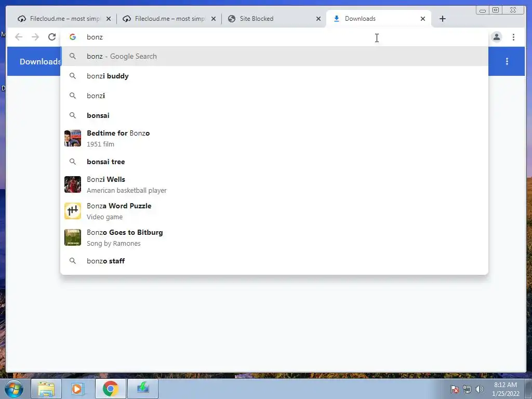Open the Windows Start menu
The height and width of the screenshot is (399, 532).
point(14,389)
